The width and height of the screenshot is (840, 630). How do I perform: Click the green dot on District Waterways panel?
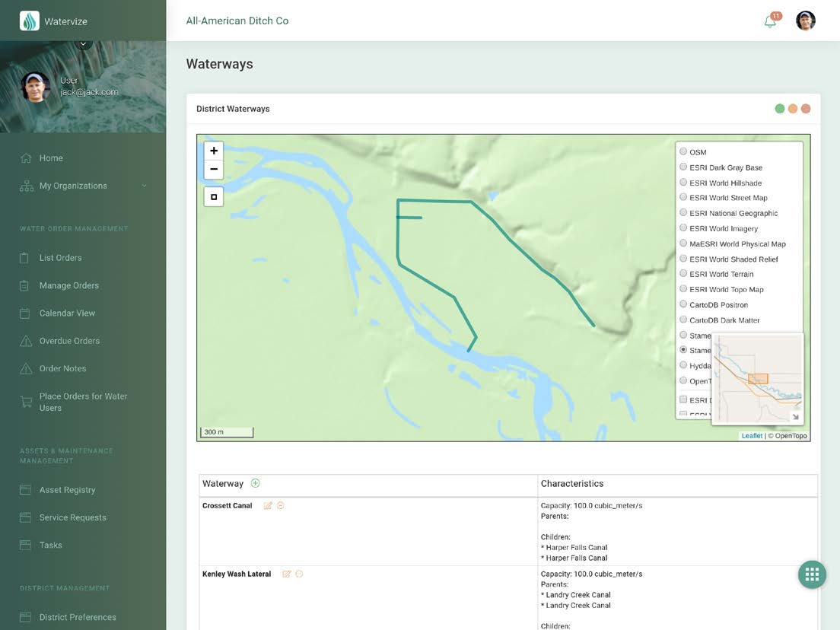(x=780, y=108)
